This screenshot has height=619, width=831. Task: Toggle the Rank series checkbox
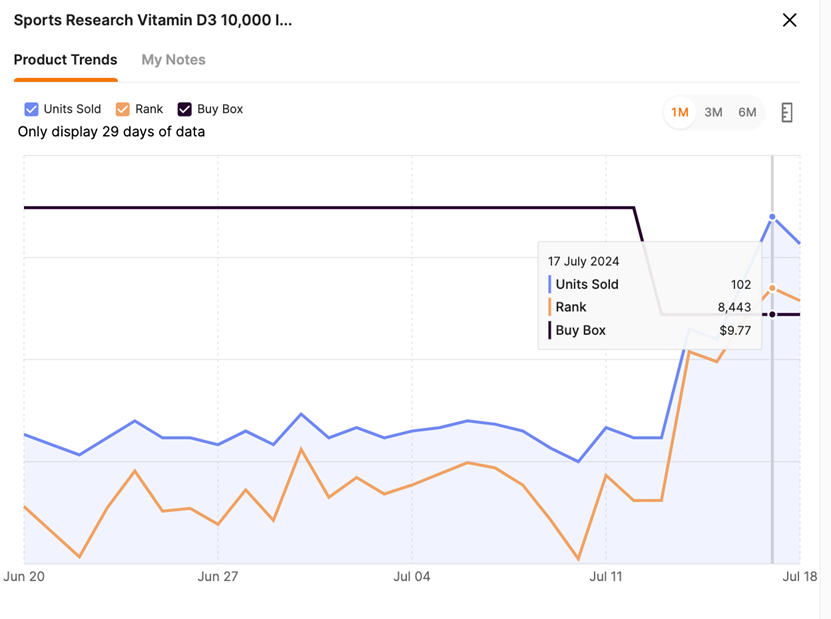click(123, 109)
